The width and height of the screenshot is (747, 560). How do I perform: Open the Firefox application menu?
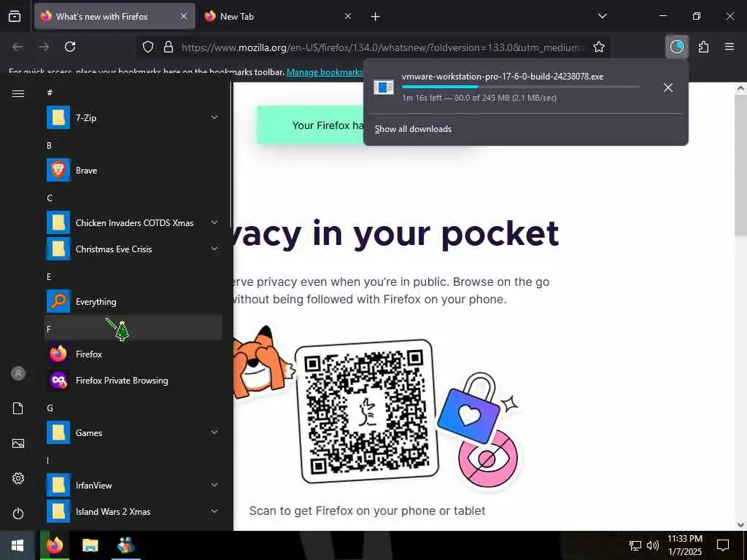click(x=729, y=47)
